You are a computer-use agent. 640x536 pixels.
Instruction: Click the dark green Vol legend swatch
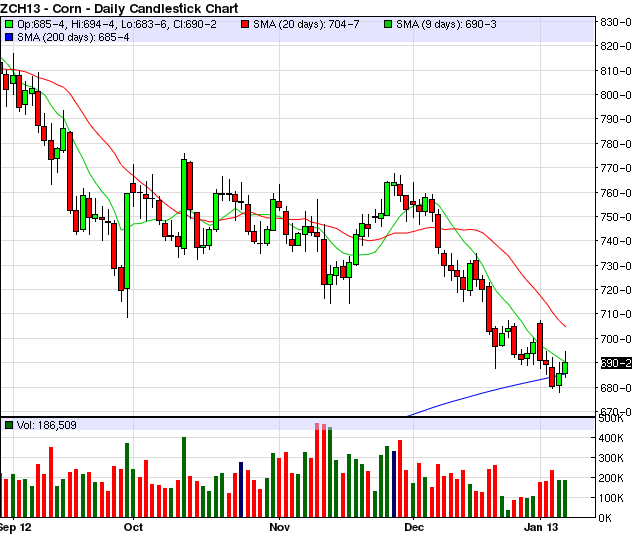click(9, 425)
